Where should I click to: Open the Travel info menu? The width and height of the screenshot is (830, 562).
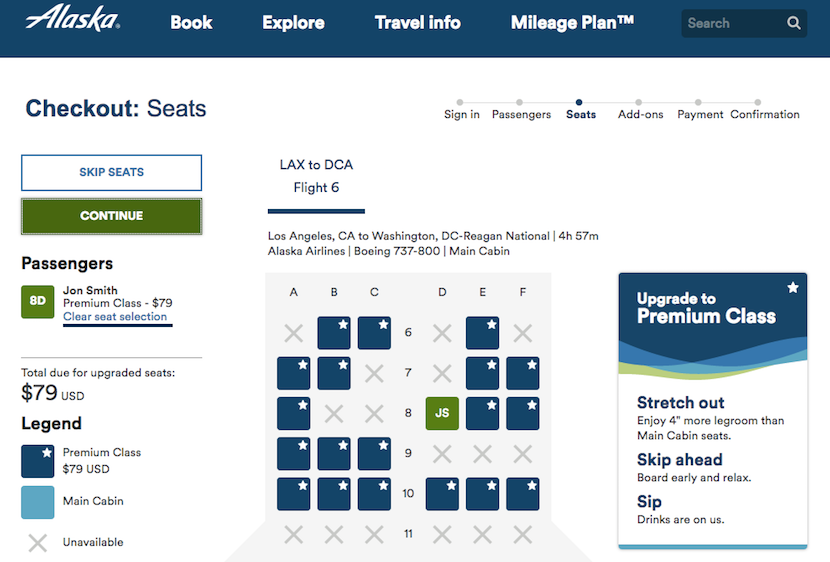pos(417,22)
